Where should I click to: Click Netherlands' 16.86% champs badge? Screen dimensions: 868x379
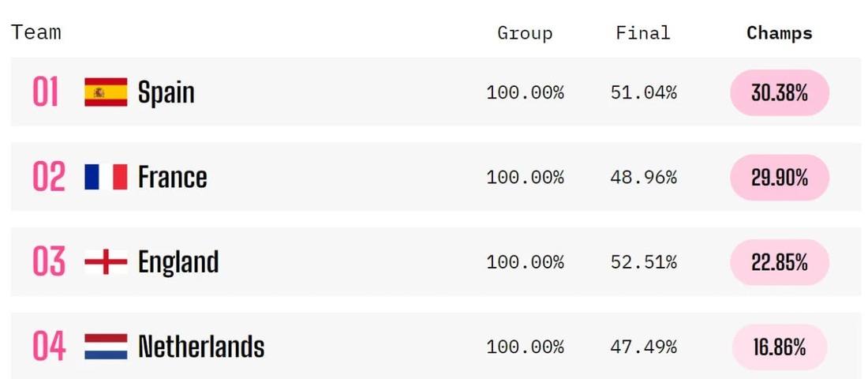[x=780, y=347]
